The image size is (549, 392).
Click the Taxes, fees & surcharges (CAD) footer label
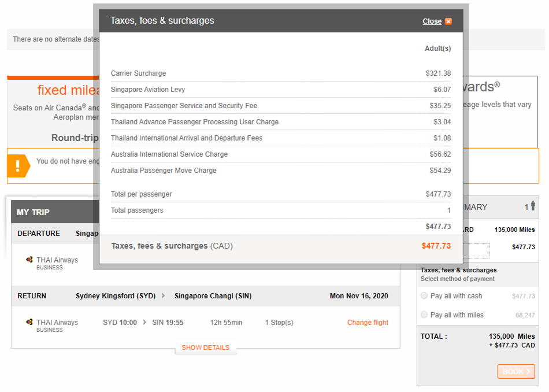[x=172, y=246]
